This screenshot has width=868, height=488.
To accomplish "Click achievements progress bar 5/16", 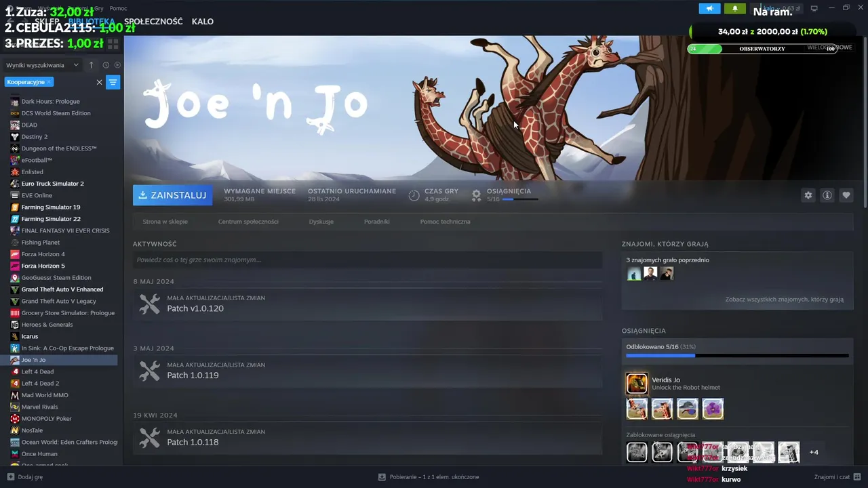I will coord(737,355).
